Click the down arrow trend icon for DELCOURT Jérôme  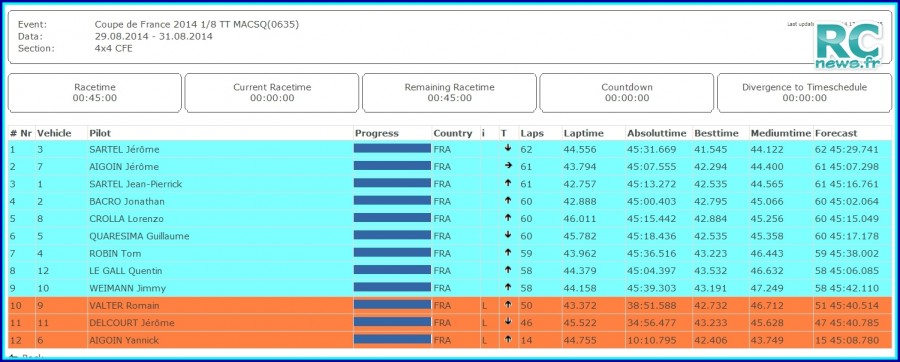[x=507, y=322]
